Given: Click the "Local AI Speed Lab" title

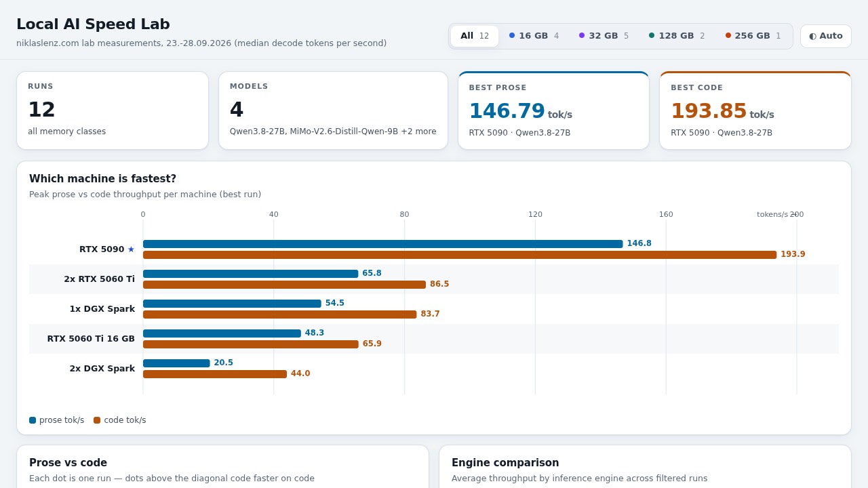Looking at the screenshot, I should point(93,24).
